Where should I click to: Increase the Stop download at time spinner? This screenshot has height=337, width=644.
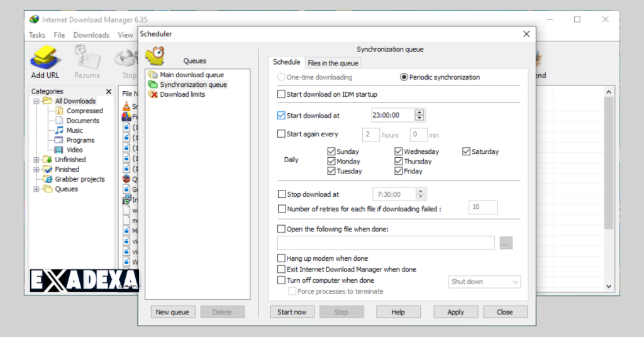coord(421,191)
